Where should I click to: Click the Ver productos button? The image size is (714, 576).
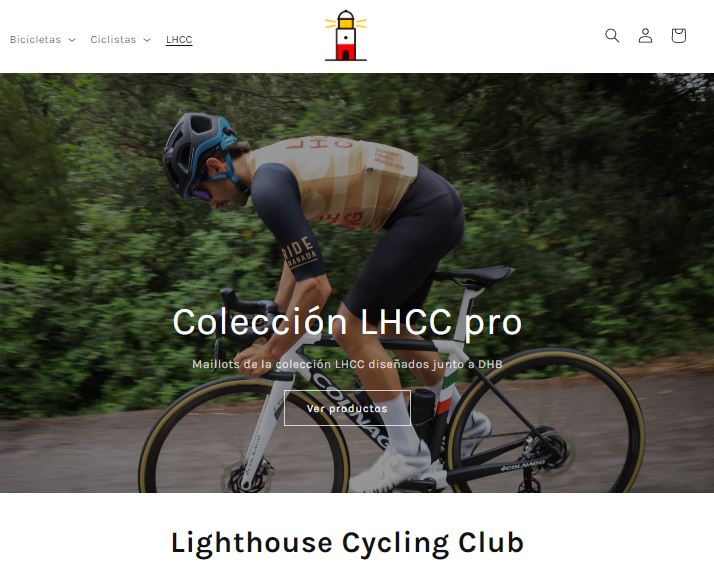[x=347, y=408]
